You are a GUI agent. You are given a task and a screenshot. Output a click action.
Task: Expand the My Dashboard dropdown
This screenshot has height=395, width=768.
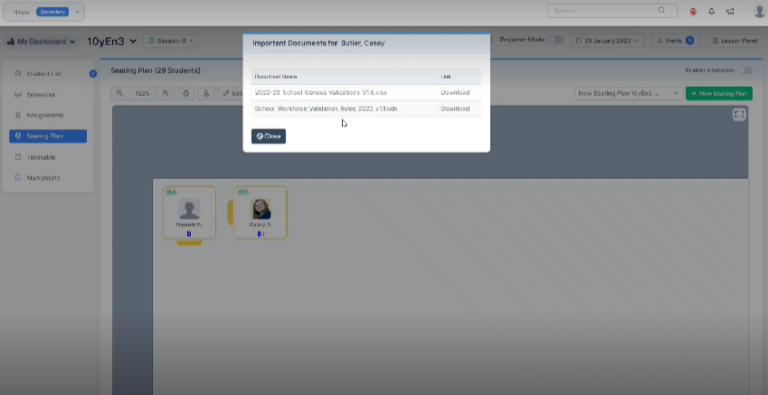42,42
